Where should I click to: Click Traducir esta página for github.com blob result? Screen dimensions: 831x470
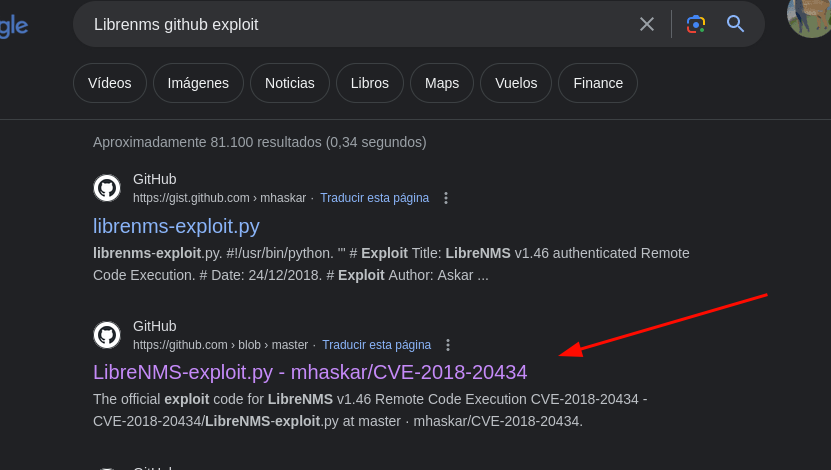pyautogui.click(x=377, y=345)
